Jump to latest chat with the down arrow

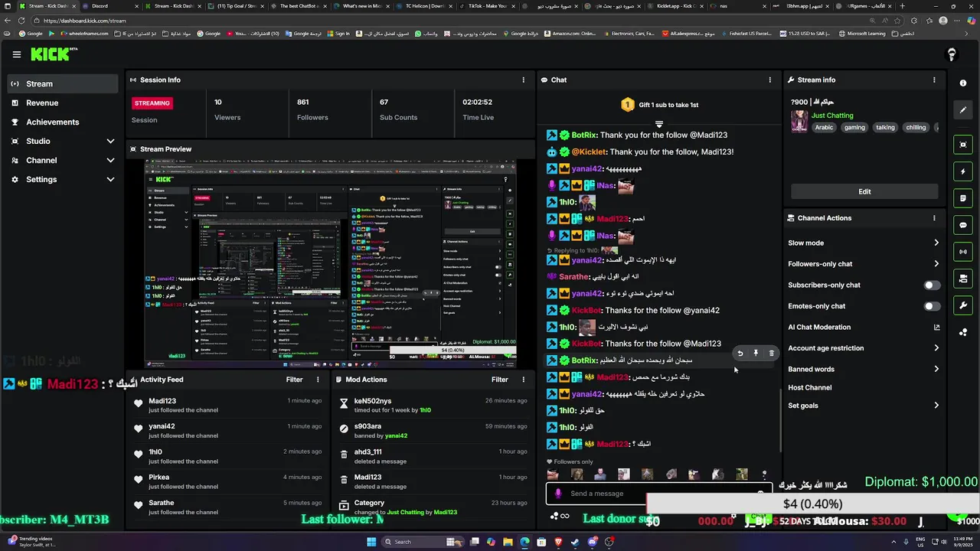click(x=658, y=124)
